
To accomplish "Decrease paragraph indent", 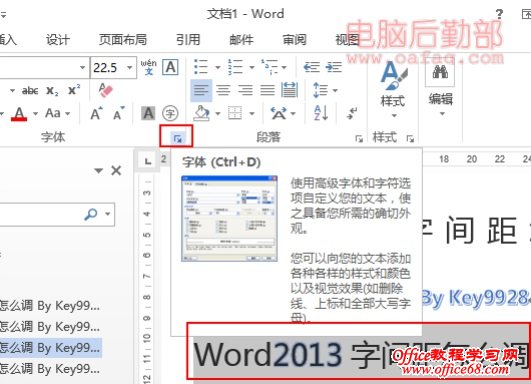I will pos(311,67).
